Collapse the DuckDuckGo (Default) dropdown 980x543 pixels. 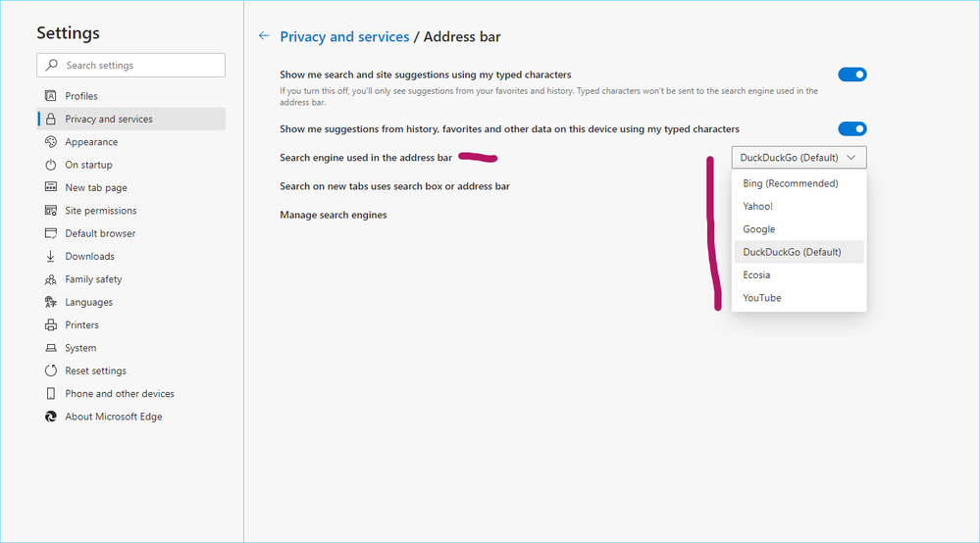coord(799,157)
